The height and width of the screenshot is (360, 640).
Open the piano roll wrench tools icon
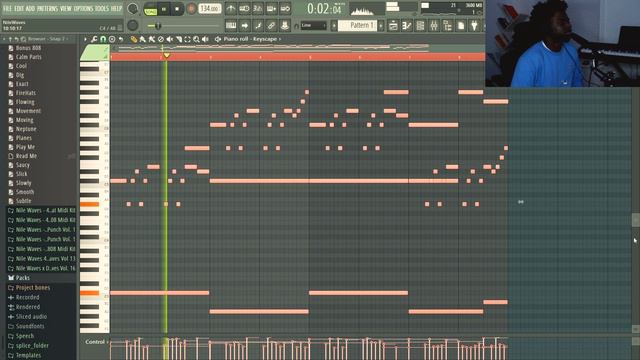click(x=94, y=39)
